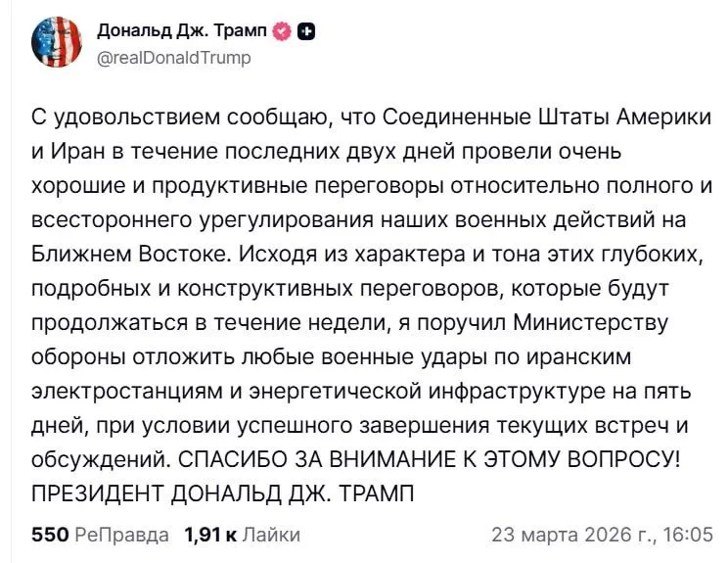Click the @realDonaldTrump handle
The width and height of the screenshot is (728, 563).
click(174, 58)
